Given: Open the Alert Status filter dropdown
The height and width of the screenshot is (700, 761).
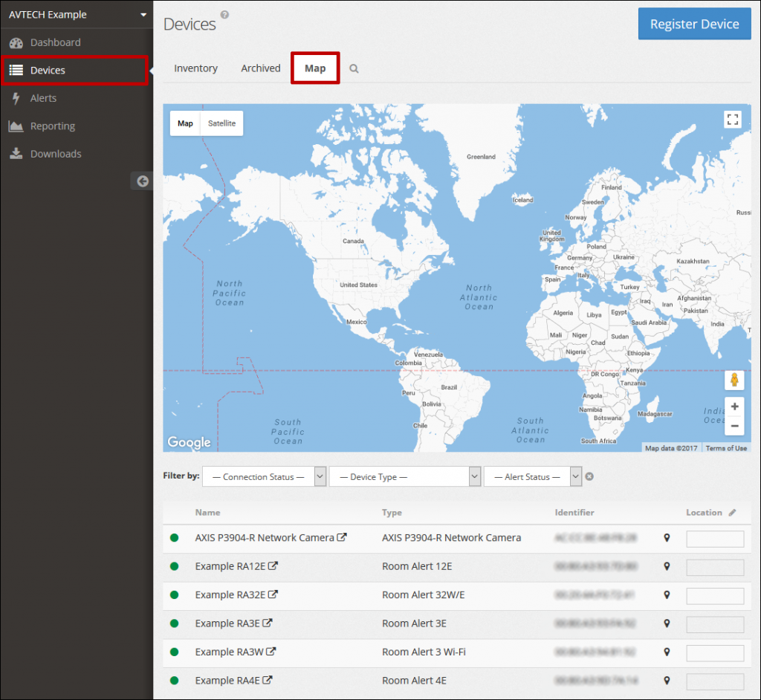Looking at the screenshot, I should [531, 477].
